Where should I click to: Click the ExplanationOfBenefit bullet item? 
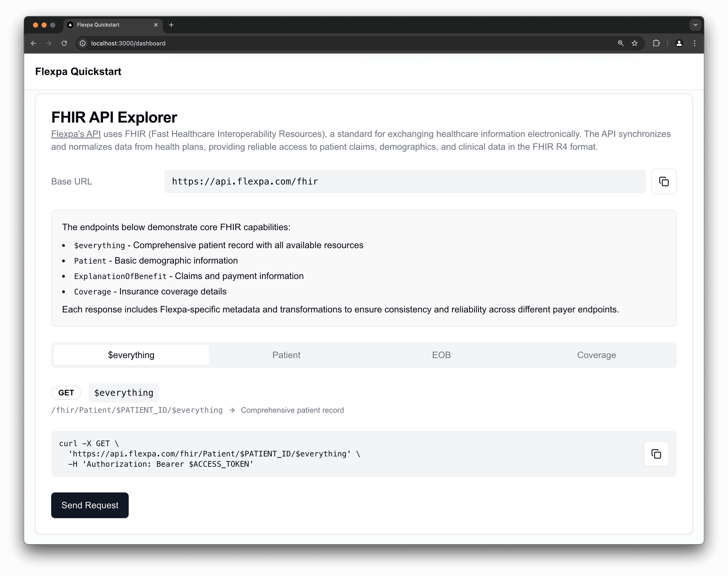pos(189,276)
